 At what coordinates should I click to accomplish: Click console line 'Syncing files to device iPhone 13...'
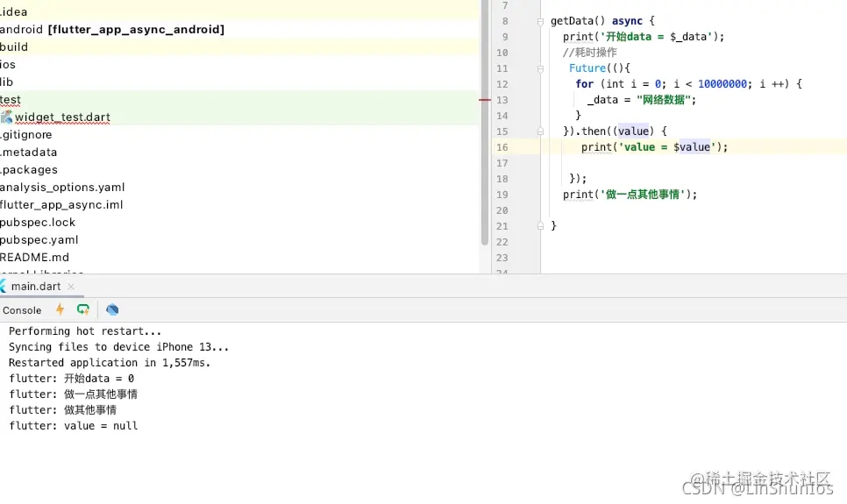(x=119, y=347)
